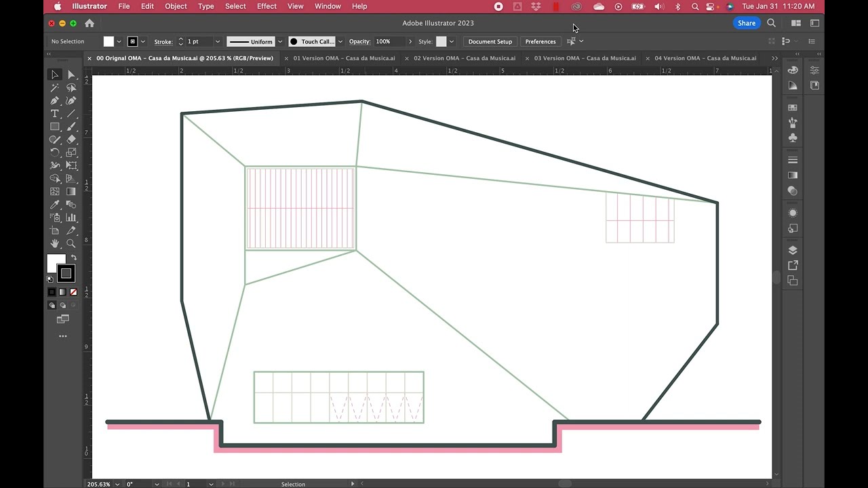Select the Zoom tool

[x=71, y=243]
